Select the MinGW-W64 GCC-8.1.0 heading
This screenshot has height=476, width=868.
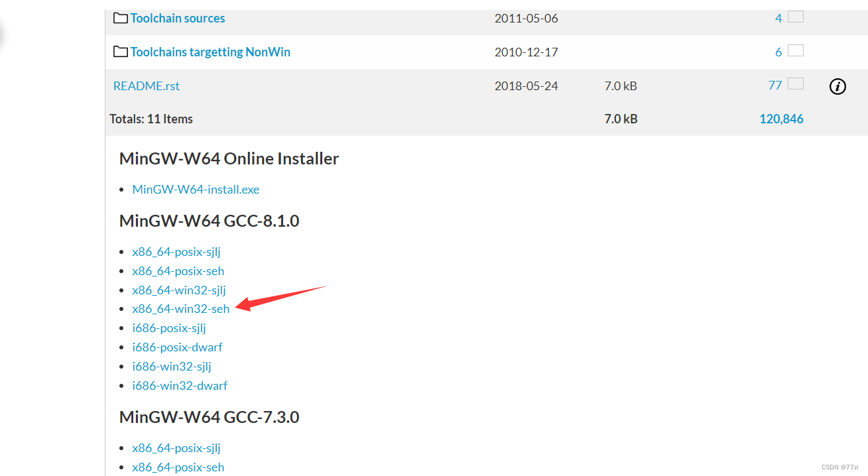[209, 221]
